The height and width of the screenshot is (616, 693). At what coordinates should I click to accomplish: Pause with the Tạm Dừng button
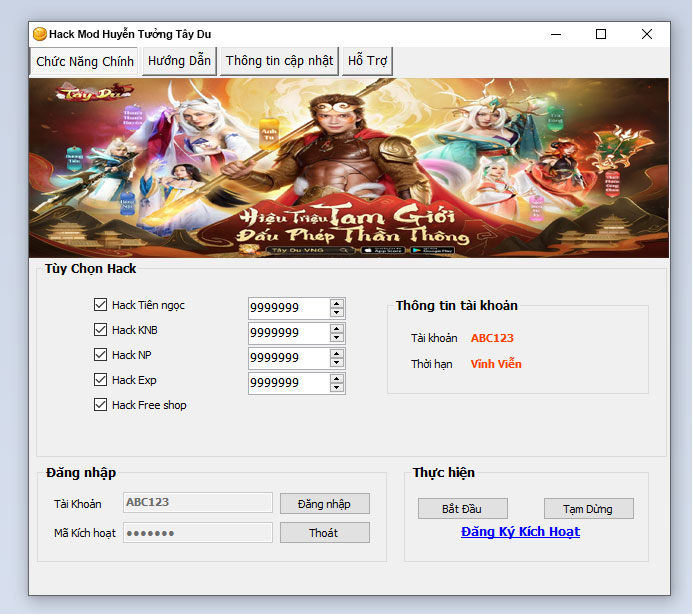(x=589, y=509)
